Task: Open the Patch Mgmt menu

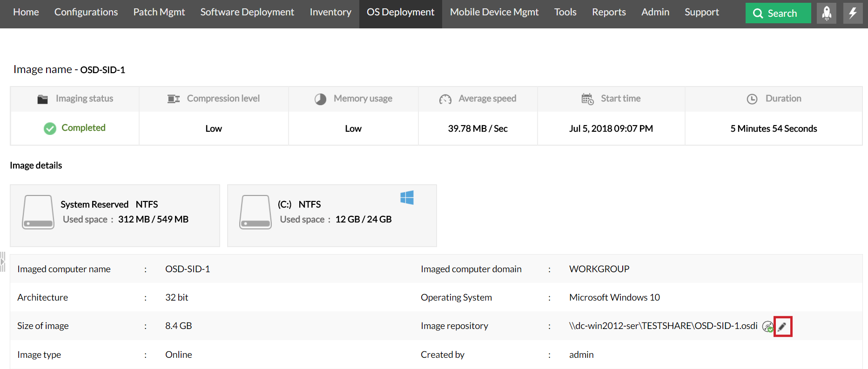Action: 159,12
